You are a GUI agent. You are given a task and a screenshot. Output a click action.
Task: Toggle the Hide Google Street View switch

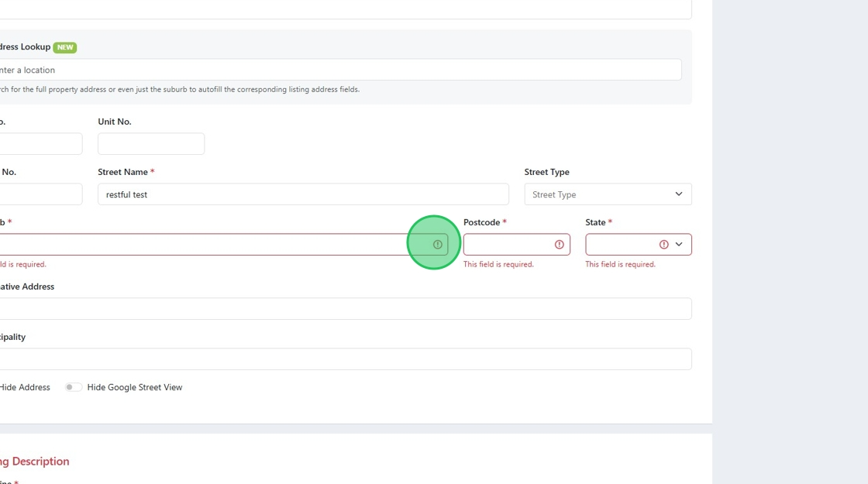point(74,387)
